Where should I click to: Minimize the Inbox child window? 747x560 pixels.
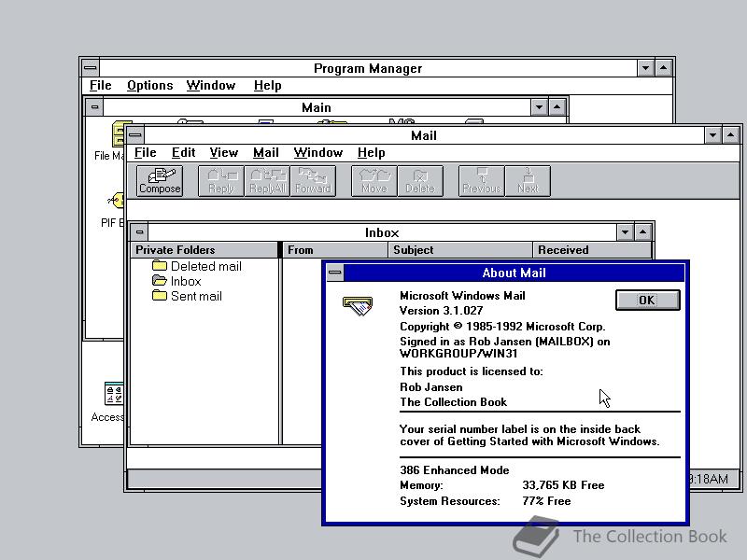[625, 232]
